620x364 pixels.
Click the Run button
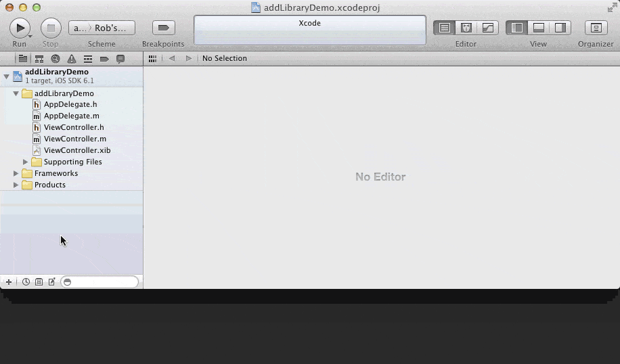20,28
